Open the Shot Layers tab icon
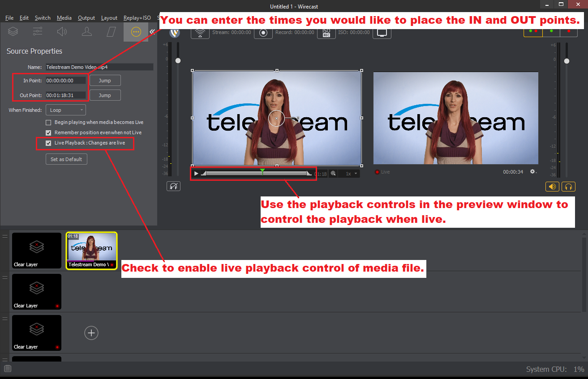The image size is (588, 379). coord(13,31)
